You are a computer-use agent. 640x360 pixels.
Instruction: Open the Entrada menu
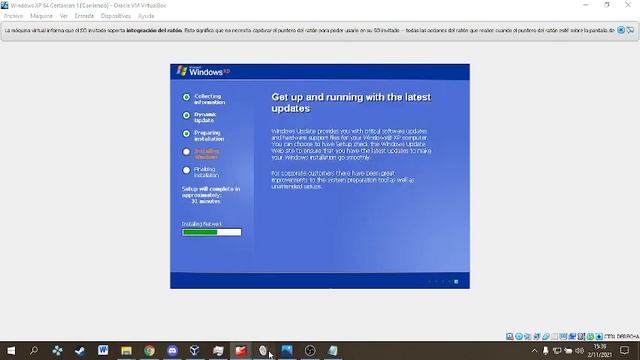click(84, 16)
